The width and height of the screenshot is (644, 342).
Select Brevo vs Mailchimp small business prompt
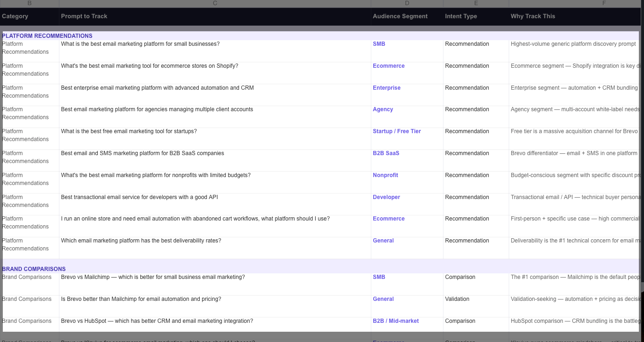pos(215,285)
